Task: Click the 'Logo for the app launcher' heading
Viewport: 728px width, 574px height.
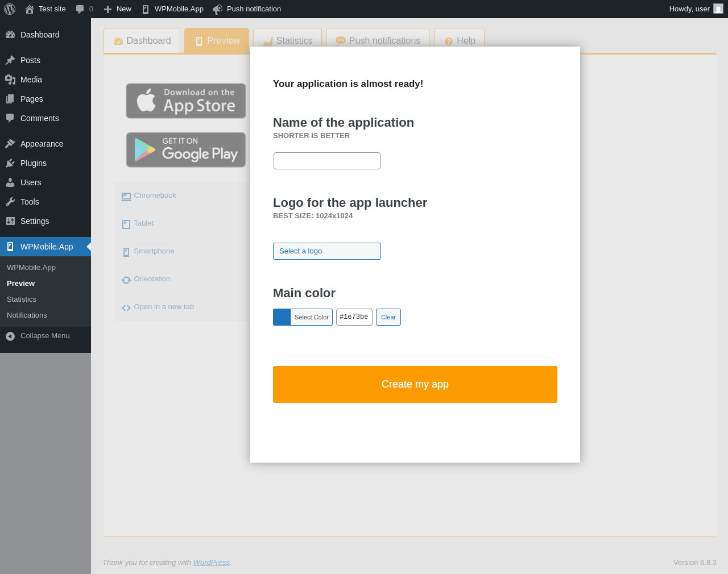Action: tap(350, 203)
